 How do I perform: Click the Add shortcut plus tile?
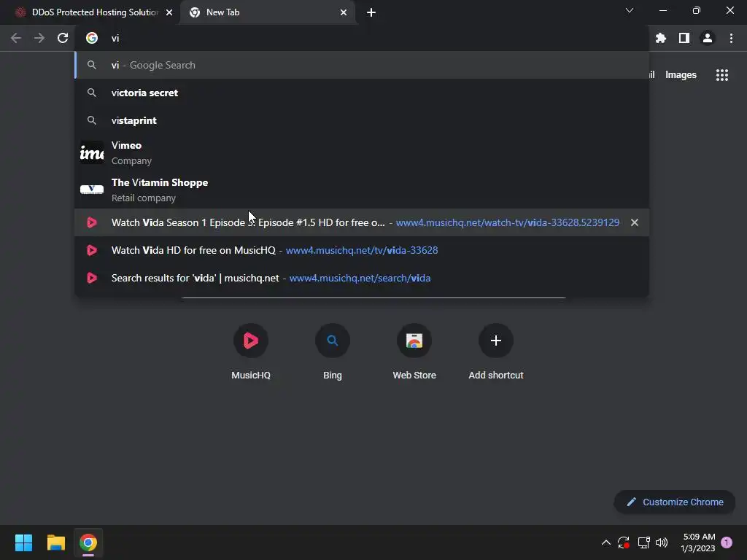click(496, 351)
